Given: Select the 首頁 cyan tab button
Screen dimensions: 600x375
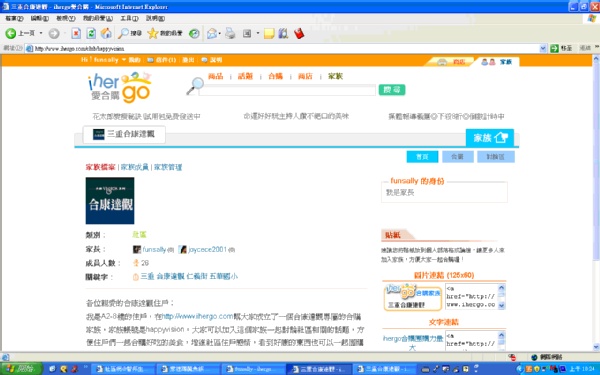Looking at the screenshot, I should click(422, 157).
